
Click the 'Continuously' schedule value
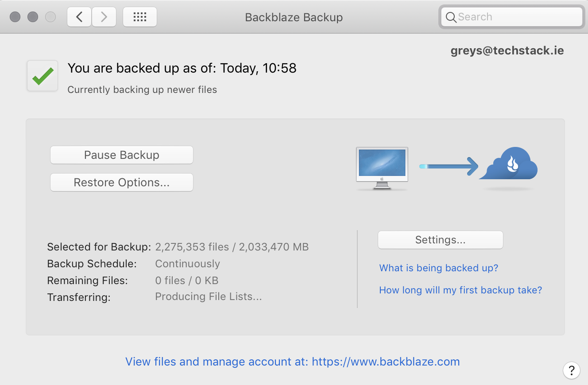tap(188, 264)
